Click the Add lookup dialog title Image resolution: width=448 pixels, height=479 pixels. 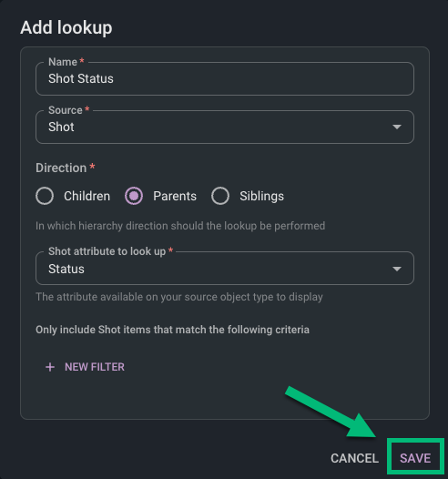pyautogui.click(x=66, y=28)
